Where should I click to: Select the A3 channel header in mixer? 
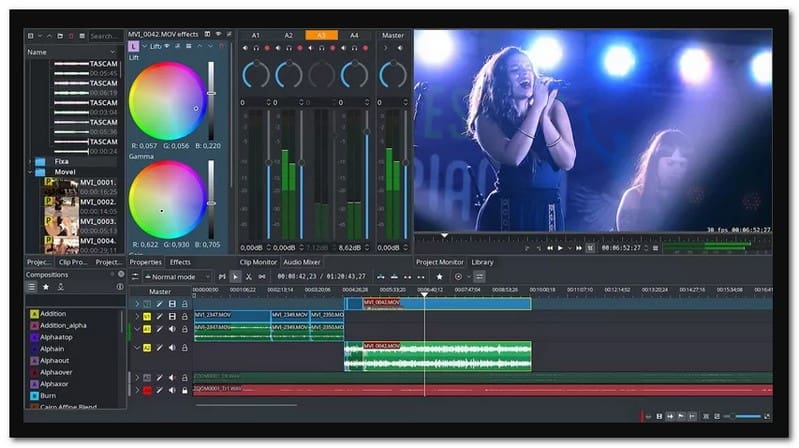point(322,35)
